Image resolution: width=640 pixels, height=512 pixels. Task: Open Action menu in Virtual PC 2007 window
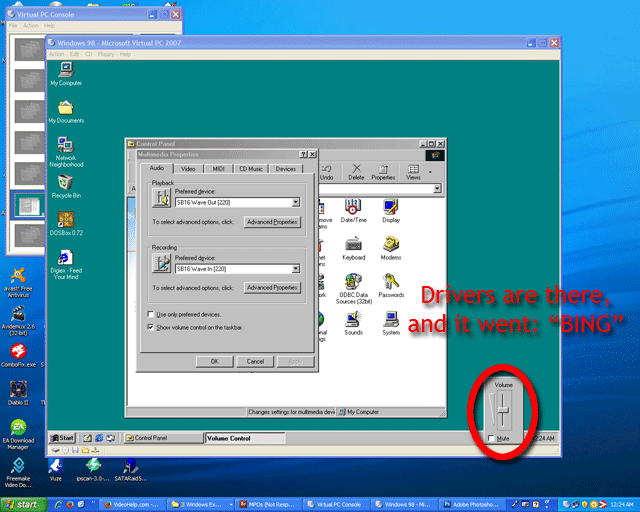click(x=57, y=54)
